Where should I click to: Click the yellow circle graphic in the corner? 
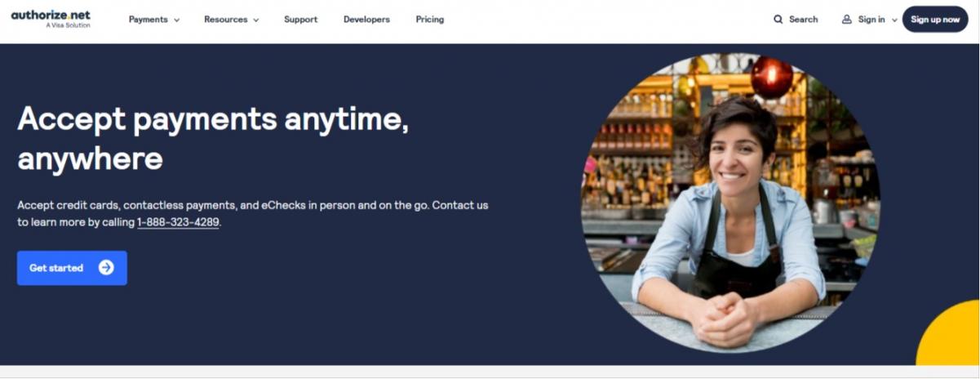(948, 334)
